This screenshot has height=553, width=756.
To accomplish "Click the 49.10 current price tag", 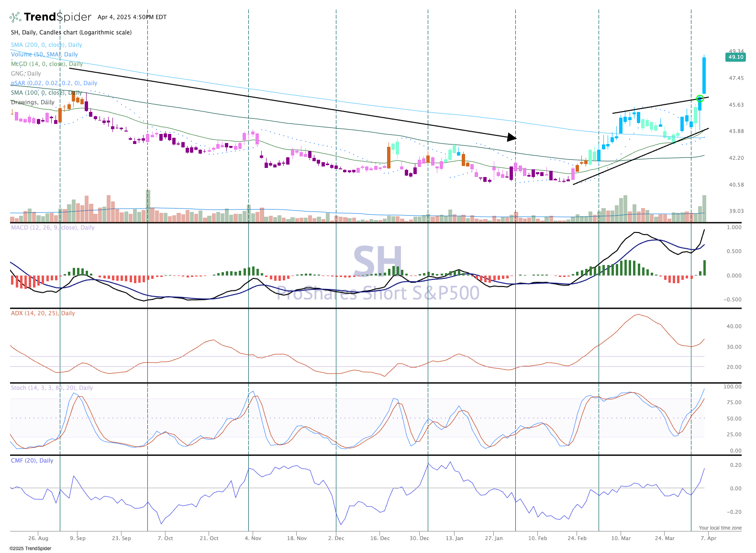I will (735, 57).
